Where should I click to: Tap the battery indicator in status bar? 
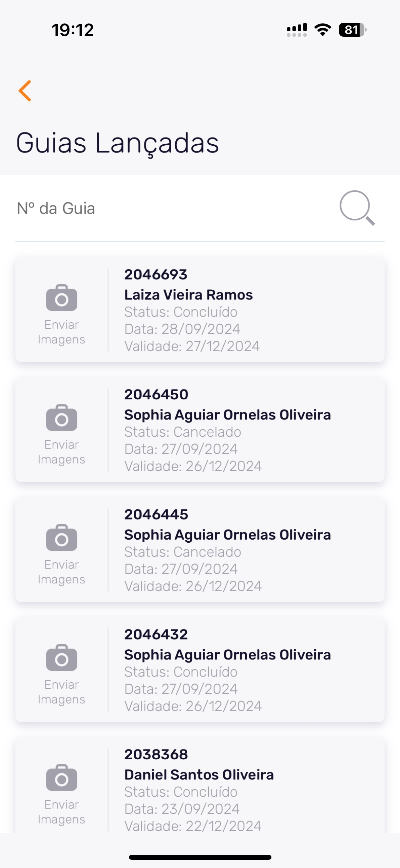(352, 30)
